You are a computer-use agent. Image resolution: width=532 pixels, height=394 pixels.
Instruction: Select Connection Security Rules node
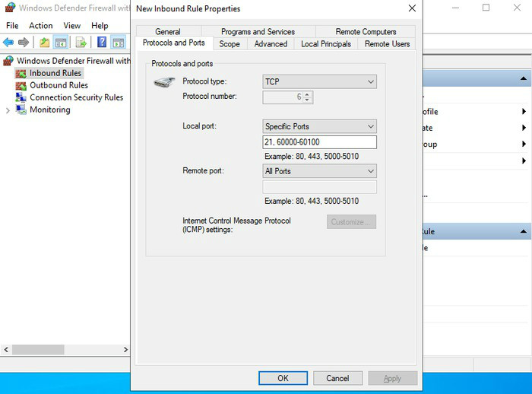point(76,97)
